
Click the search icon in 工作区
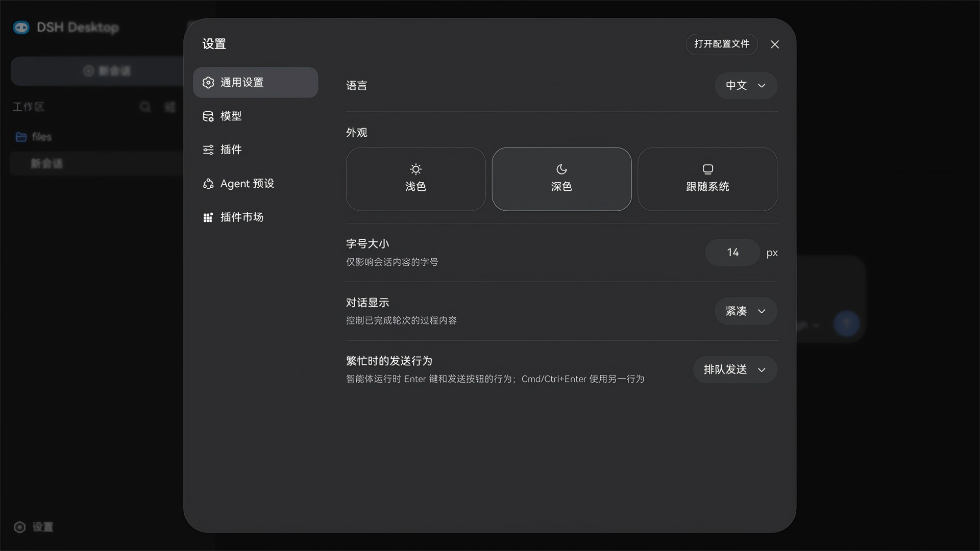145,107
